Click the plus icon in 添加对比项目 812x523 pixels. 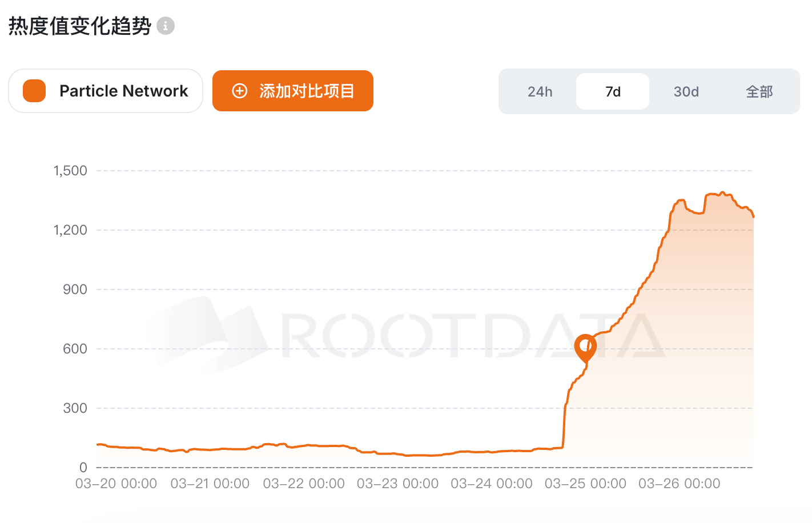tap(240, 91)
